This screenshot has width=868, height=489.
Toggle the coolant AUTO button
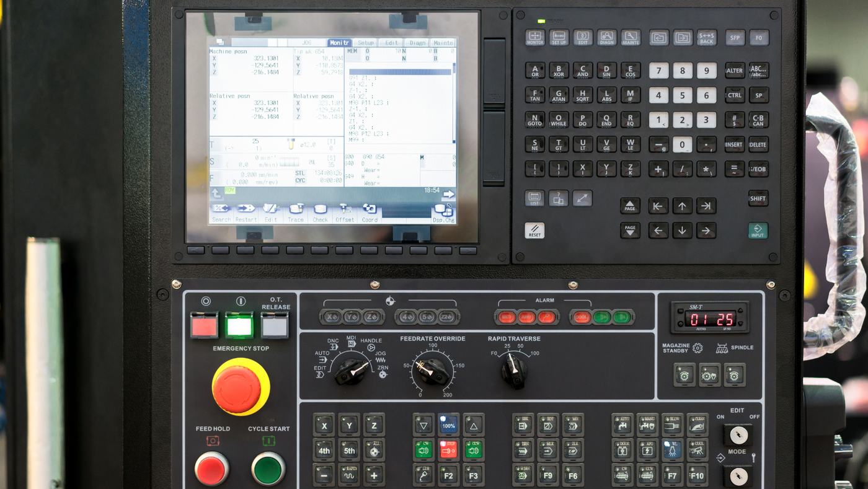click(x=622, y=425)
